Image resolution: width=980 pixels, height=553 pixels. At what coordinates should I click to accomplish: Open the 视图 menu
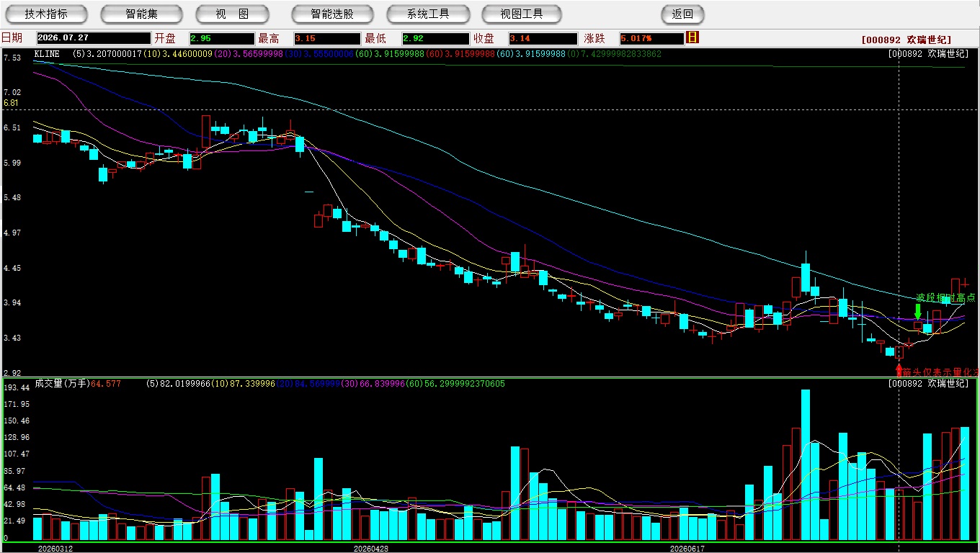pyautogui.click(x=233, y=14)
